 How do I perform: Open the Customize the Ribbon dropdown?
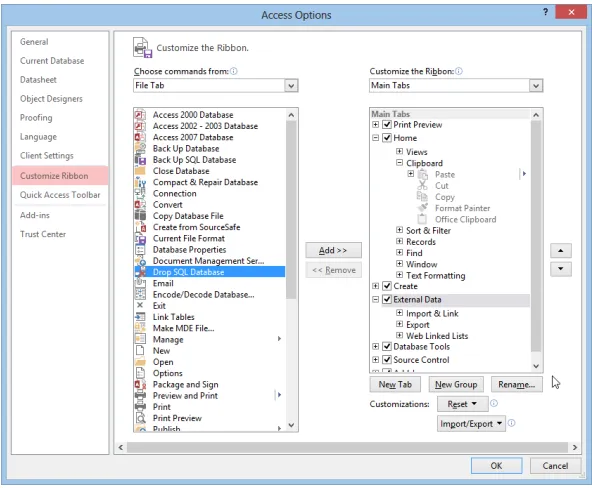tap(535, 86)
